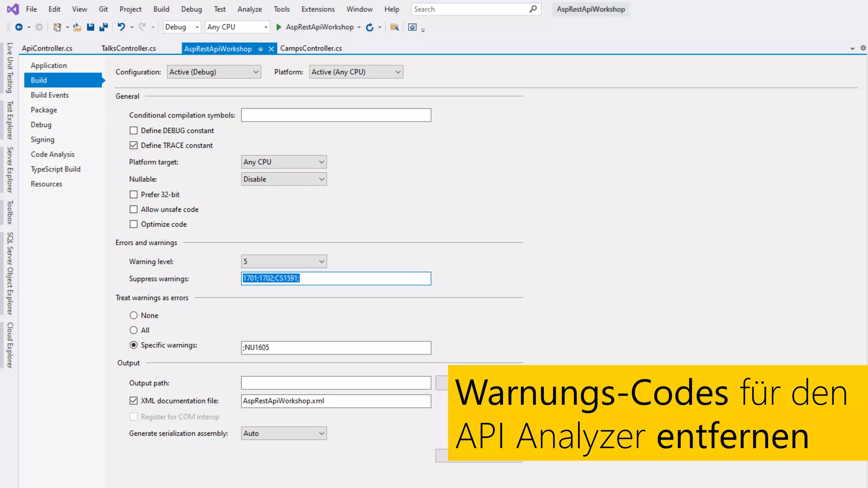
Task: Select None for treat warnings as errors
Action: click(134, 315)
